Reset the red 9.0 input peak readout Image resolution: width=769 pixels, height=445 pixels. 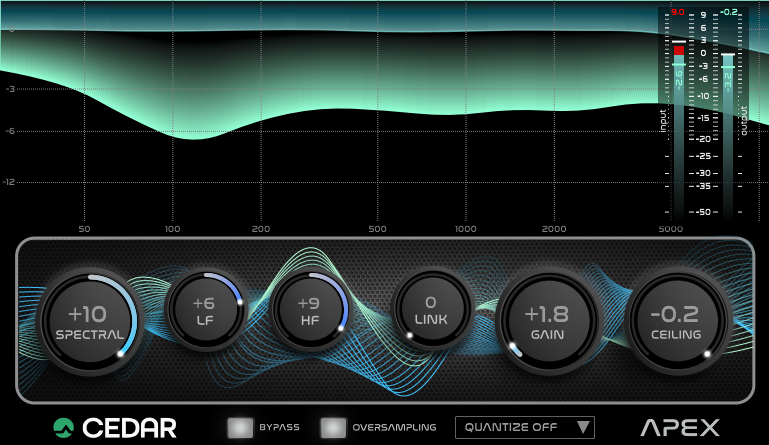tap(678, 13)
